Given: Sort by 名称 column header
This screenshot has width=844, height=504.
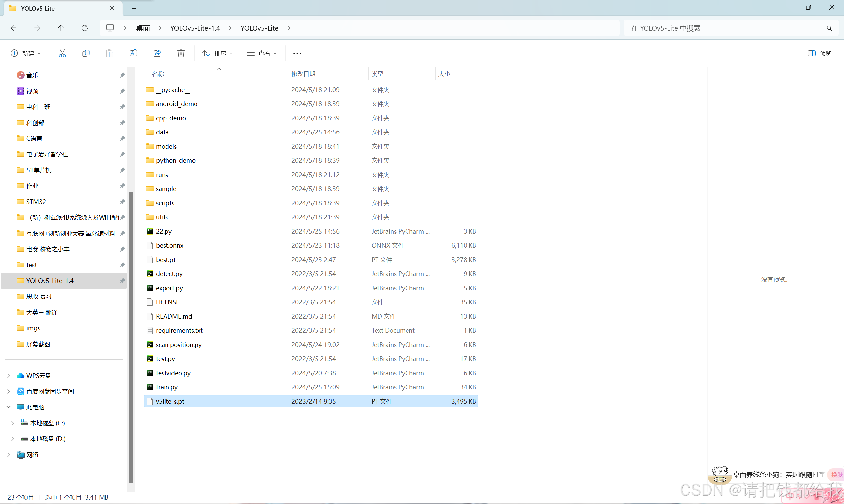Looking at the screenshot, I should click(x=158, y=74).
